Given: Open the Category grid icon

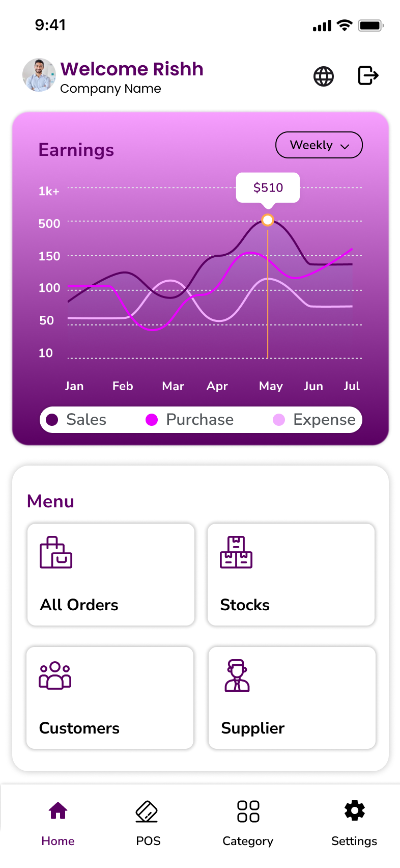Looking at the screenshot, I should pyautogui.click(x=248, y=811).
